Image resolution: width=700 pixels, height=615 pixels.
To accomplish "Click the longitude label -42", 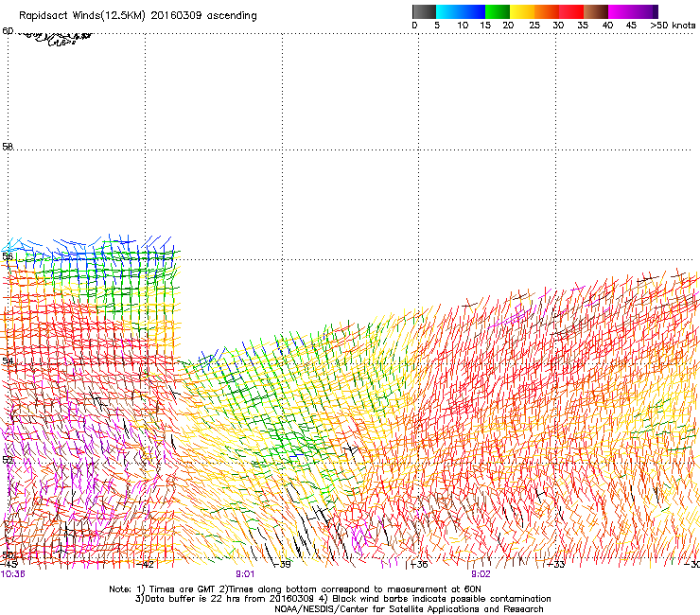I will (145, 565).
